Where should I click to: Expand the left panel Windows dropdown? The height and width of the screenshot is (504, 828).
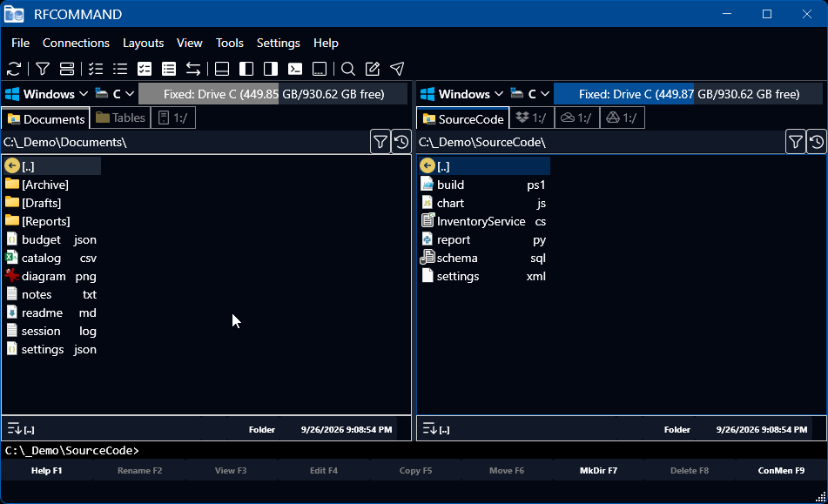click(46, 94)
